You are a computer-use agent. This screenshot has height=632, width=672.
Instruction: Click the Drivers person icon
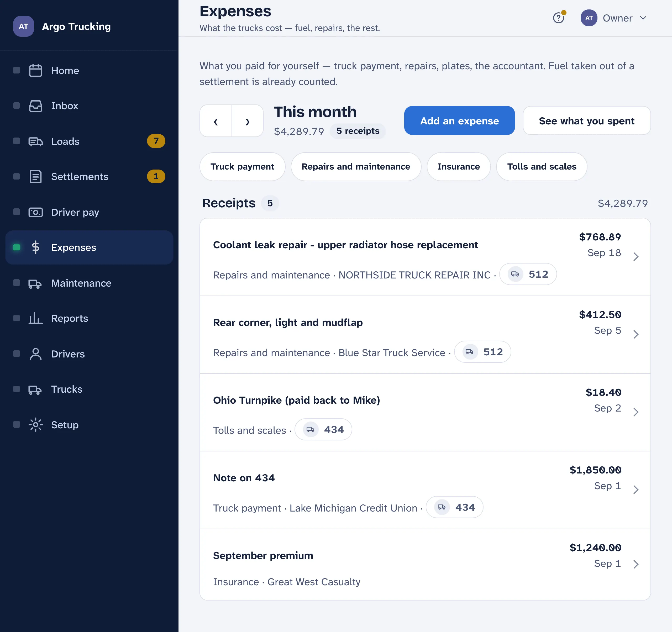35,354
